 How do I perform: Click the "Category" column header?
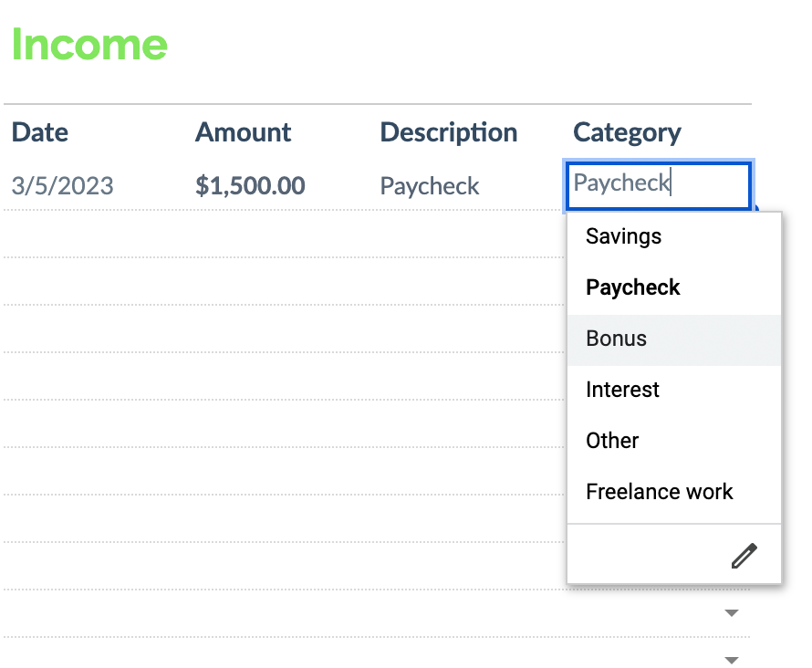coord(627,132)
